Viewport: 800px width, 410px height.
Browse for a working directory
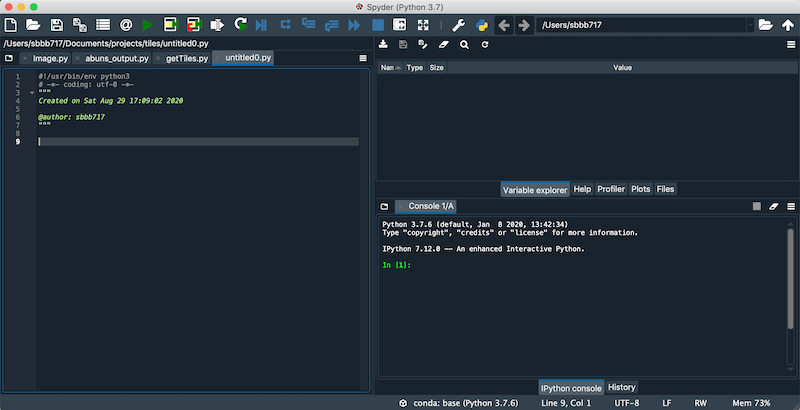[765, 24]
